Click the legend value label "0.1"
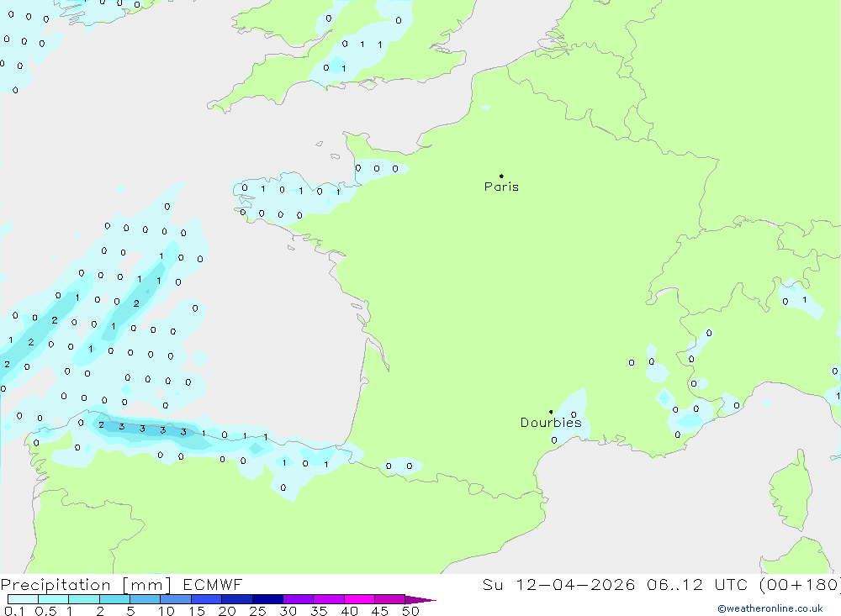Image resolution: width=841 pixels, height=616 pixels. pos(14,611)
